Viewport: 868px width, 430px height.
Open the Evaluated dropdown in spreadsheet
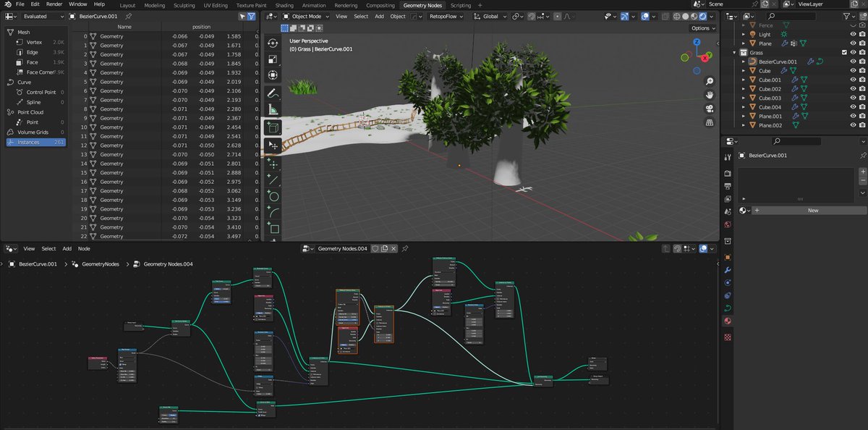[x=43, y=16]
